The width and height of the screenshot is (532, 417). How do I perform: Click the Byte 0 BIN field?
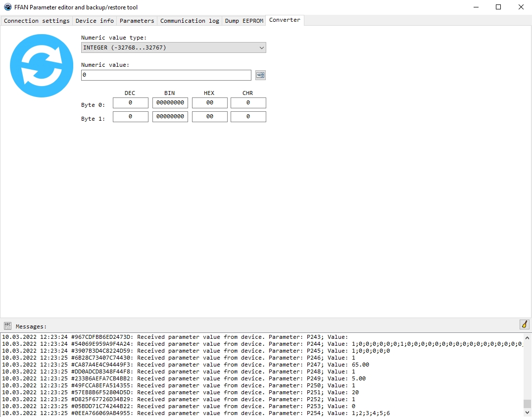coord(170,103)
